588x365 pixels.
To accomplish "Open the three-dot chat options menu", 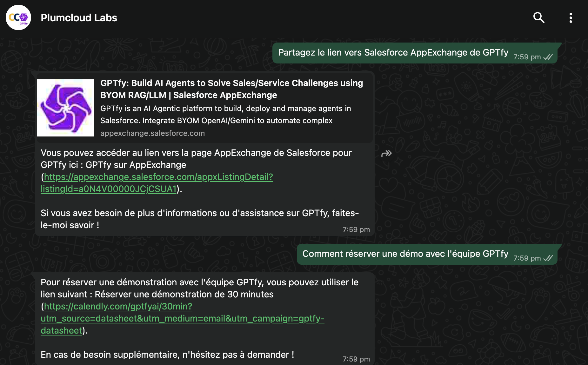I will (571, 18).
